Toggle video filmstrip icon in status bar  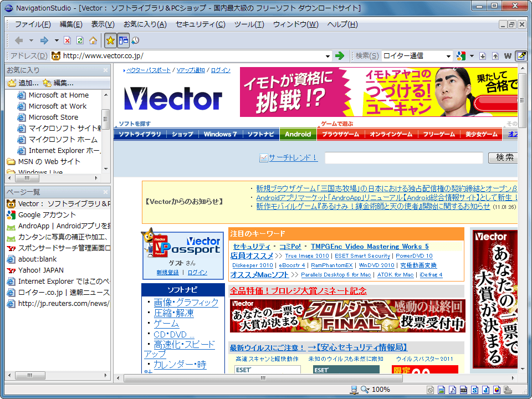click(x=464, y=390)
